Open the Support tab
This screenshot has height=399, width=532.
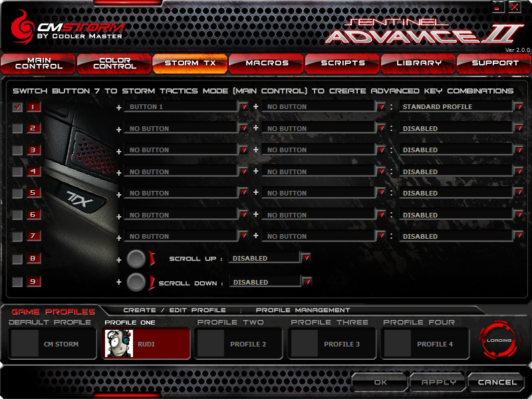[494, 63]
